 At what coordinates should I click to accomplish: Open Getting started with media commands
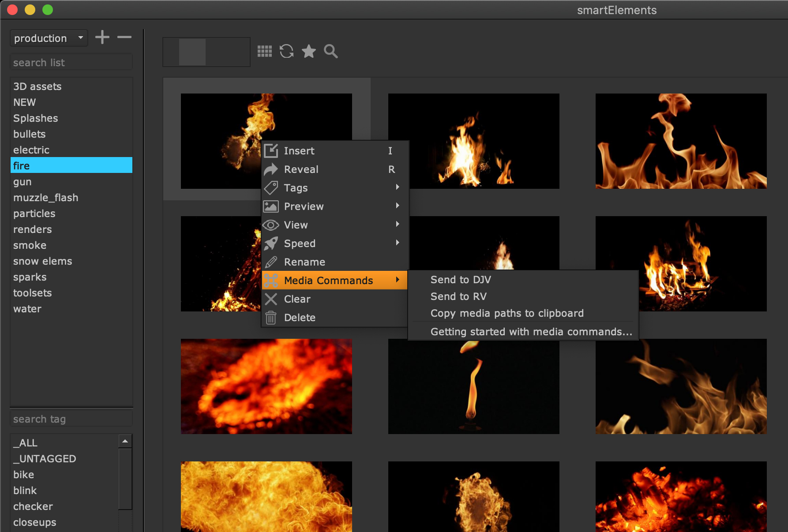(531, 332)
